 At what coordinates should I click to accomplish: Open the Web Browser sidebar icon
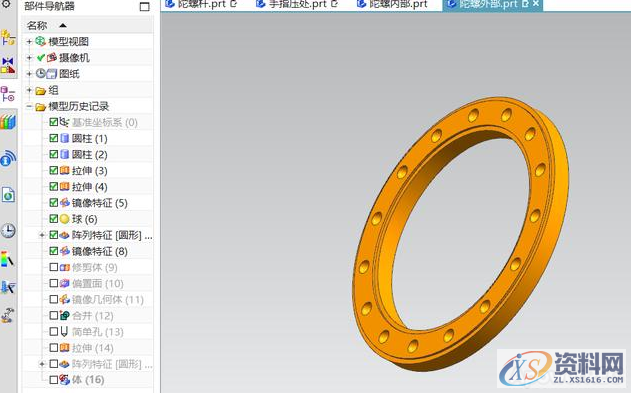point(8,195)
